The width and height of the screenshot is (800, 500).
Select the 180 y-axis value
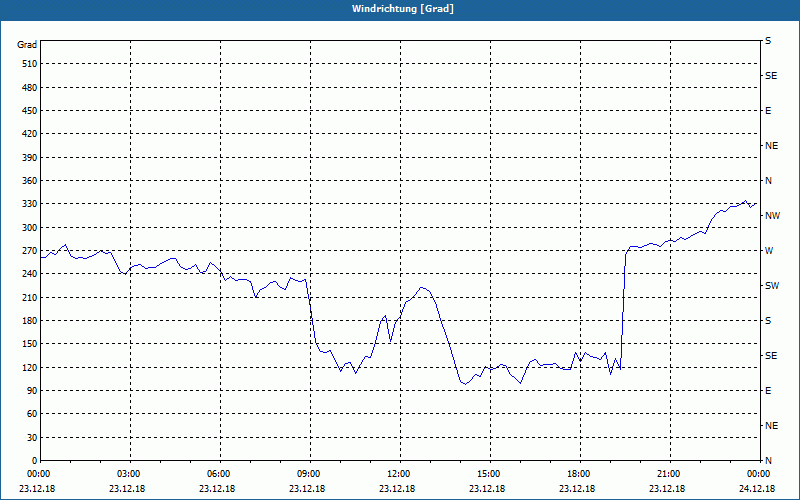[30, 320]
